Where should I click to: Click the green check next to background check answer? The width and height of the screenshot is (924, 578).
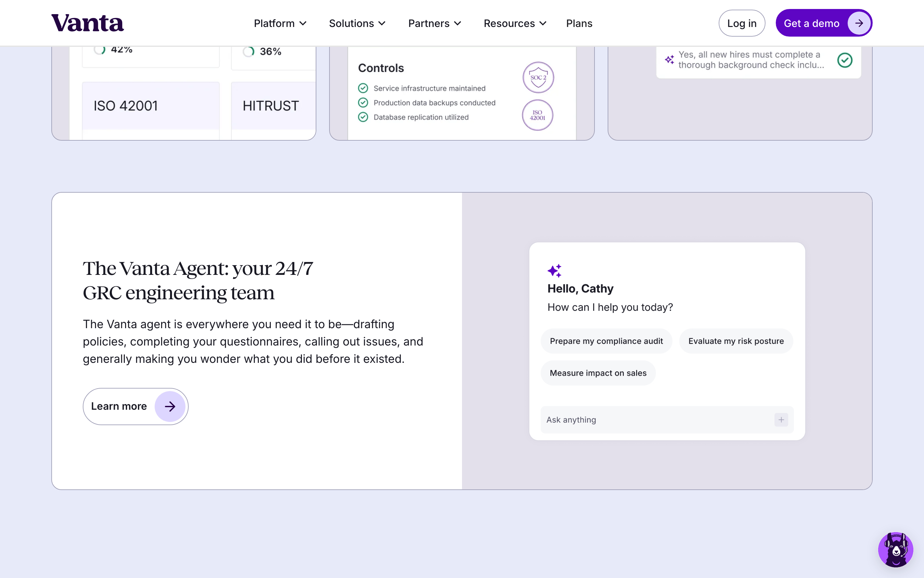coord(844,60)
